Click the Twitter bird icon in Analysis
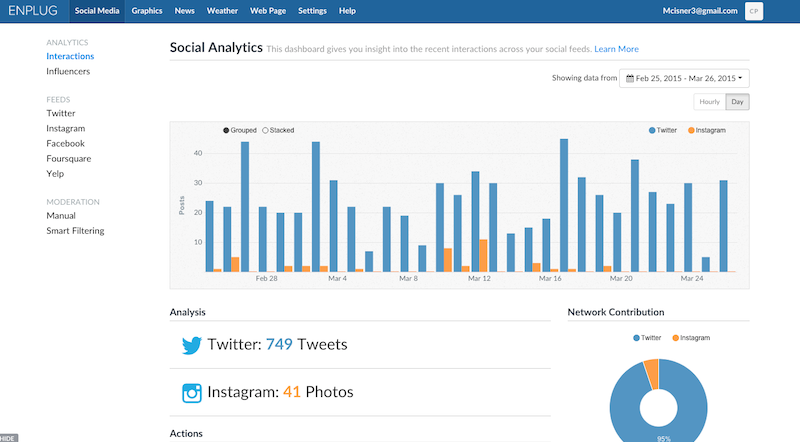 [192, 345]
